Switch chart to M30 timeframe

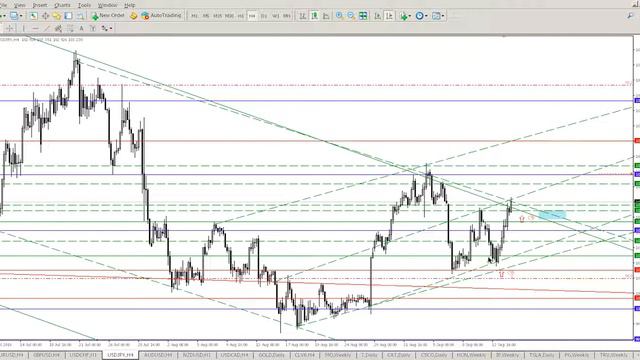point(229,16)
